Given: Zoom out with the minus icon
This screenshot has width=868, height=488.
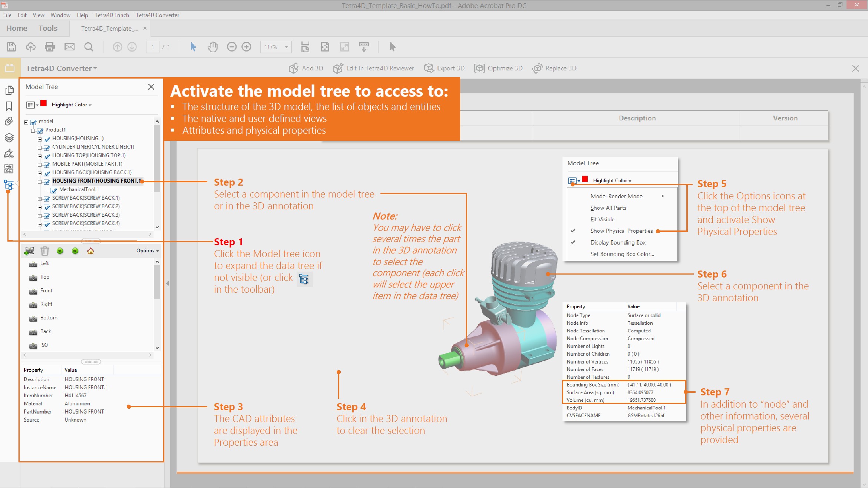Looking at the screenshot, I should (x=232, y=47).
